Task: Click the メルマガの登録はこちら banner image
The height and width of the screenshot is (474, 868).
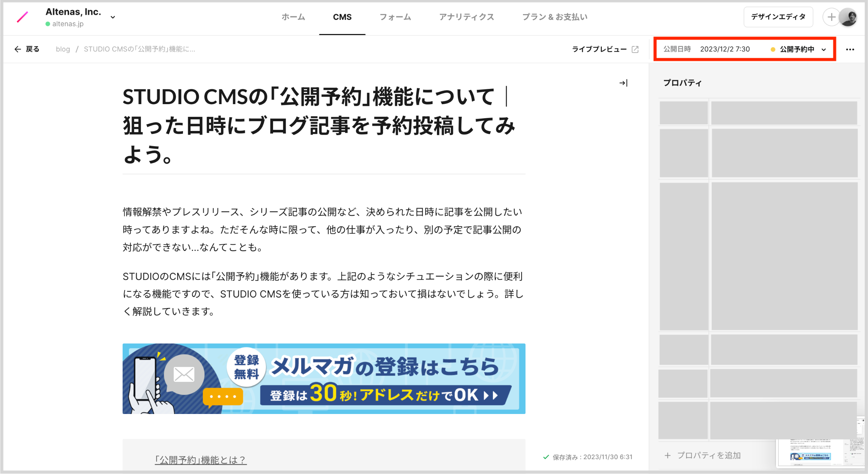Action: point(324,379)
